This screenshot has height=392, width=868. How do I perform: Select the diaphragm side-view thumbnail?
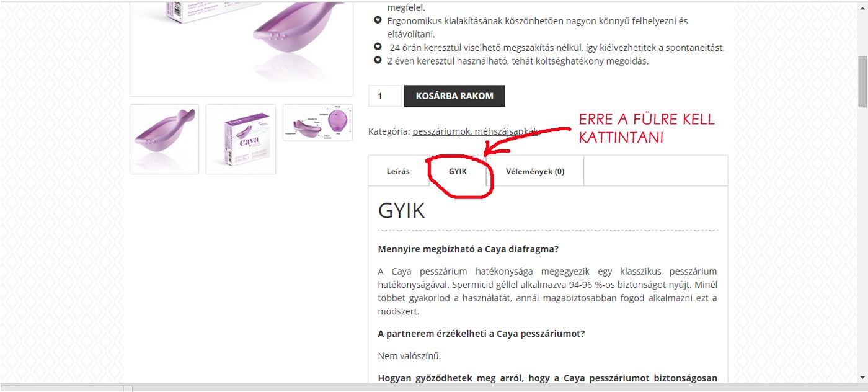(164, 139)
